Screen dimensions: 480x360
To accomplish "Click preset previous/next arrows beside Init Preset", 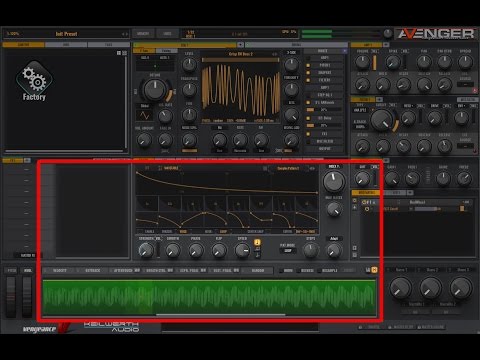I will click(124, 34).
